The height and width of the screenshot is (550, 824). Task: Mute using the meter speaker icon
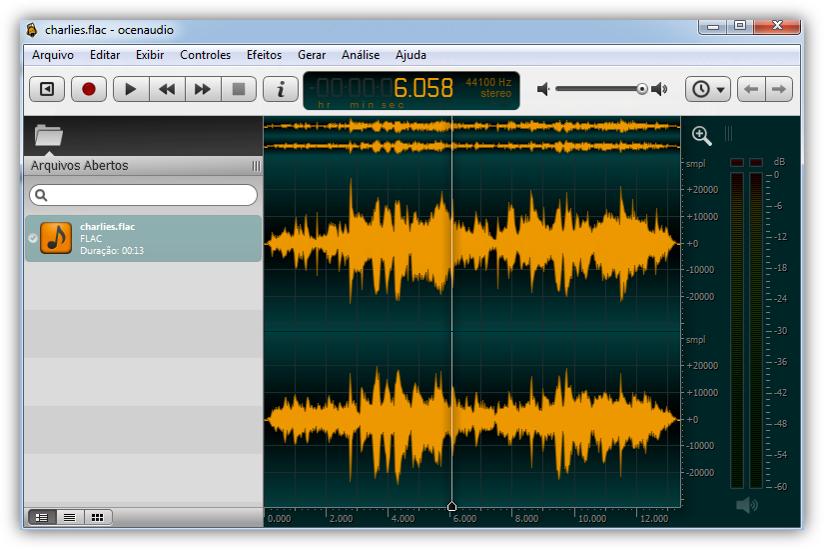(746, 506)
